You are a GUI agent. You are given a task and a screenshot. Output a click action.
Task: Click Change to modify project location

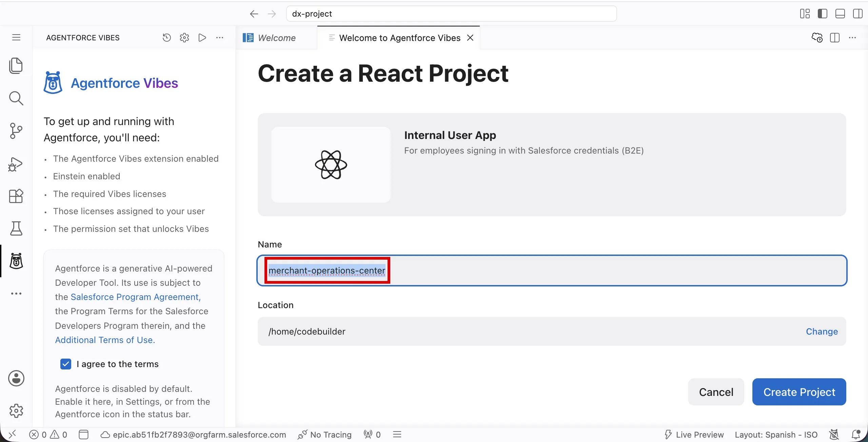(822, 331)
